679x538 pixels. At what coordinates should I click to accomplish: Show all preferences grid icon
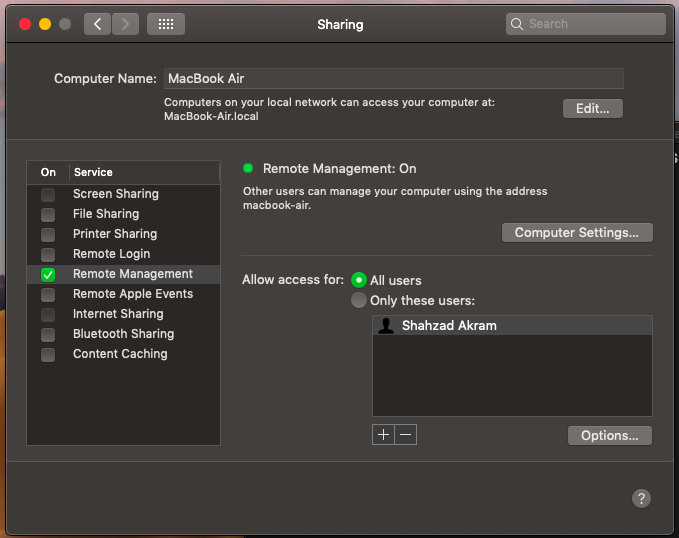[x=166, y=24]
